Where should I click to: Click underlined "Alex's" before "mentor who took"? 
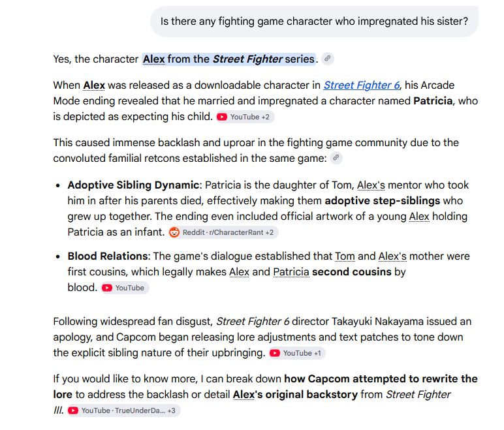point(371,185)
